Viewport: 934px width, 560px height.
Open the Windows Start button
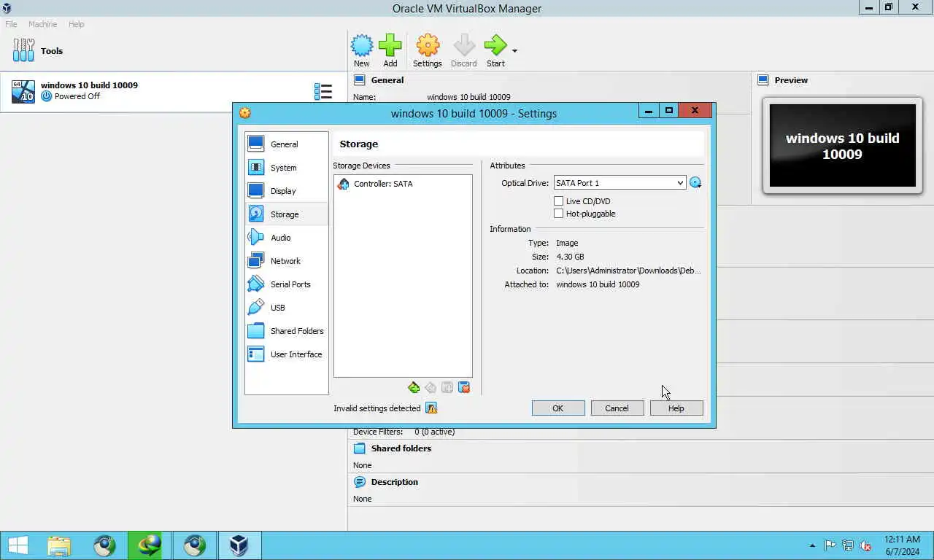(x=18, y=545)
